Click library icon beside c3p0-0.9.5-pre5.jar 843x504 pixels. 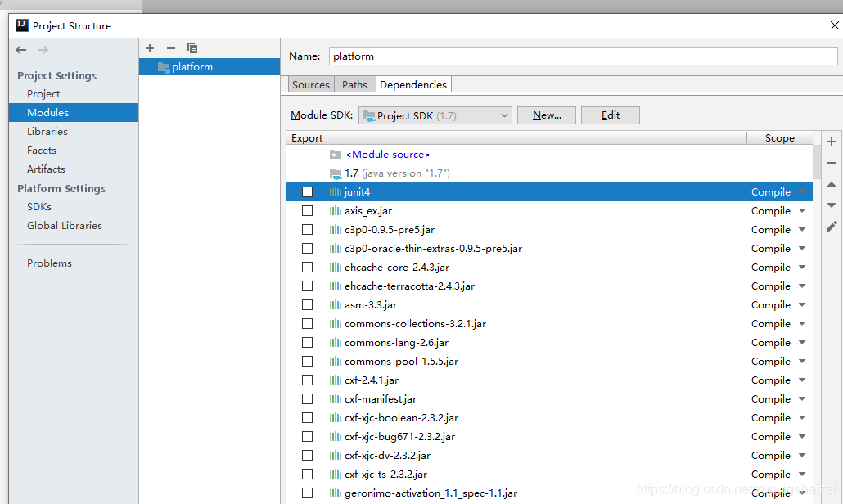pos(336,229)
